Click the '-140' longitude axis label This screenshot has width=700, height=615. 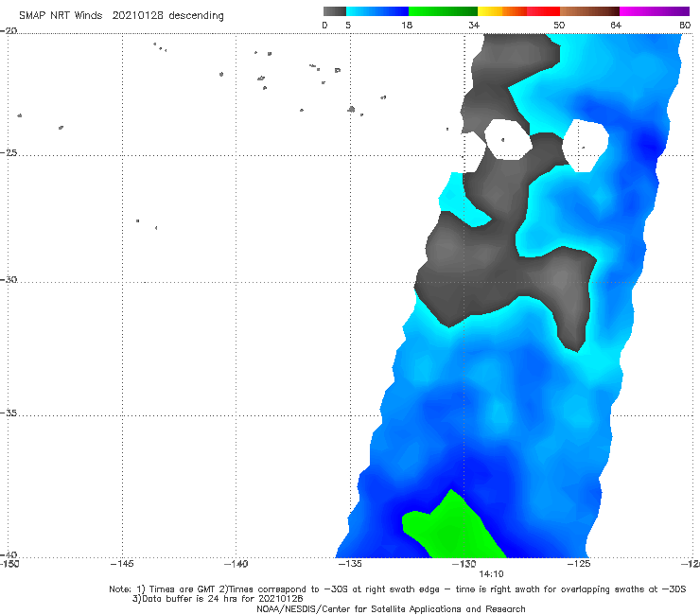[x=236, y=564]
